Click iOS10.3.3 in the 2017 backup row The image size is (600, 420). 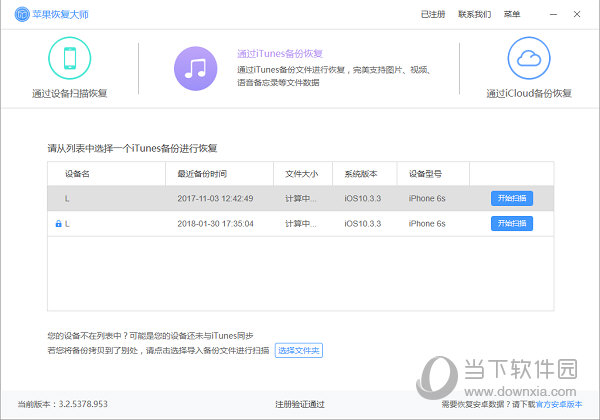tap(363, 199)
